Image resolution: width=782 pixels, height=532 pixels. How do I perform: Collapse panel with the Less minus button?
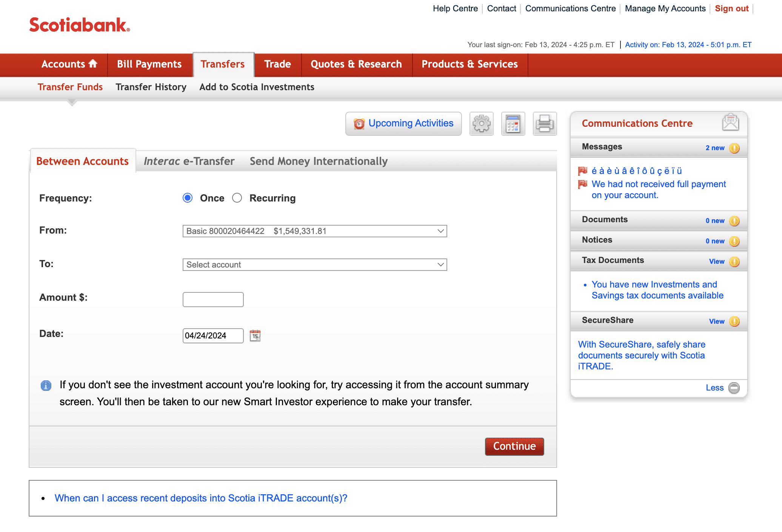pyautogui.click(x=734, y=387)
